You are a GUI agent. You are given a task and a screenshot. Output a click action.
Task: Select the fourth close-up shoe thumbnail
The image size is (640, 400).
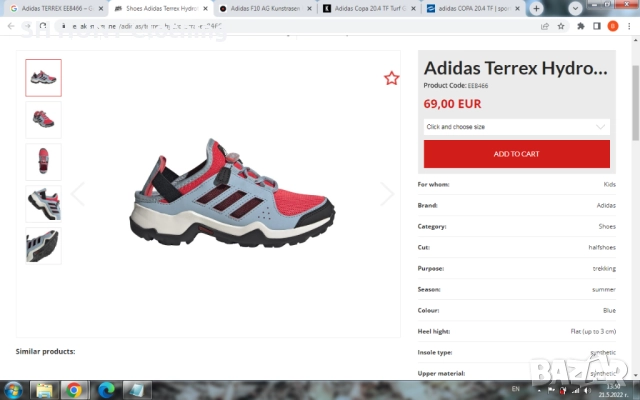(x=43, y=204)
